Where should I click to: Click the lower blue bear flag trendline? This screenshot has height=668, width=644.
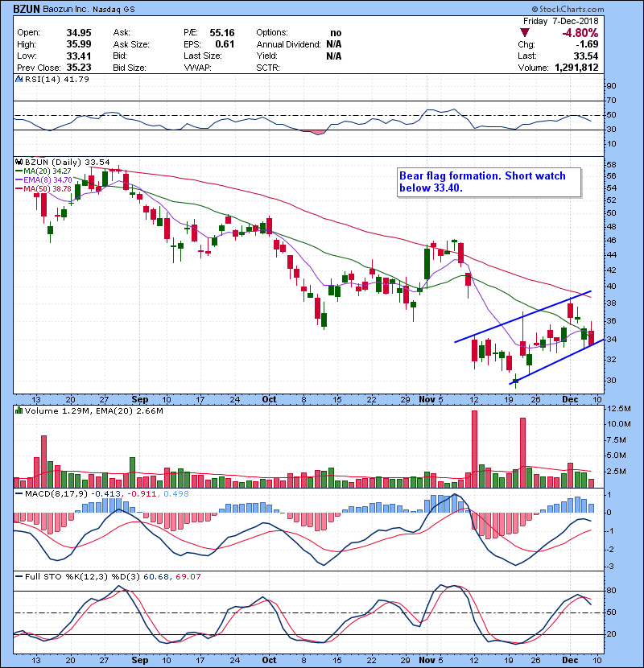coord(557,361)
